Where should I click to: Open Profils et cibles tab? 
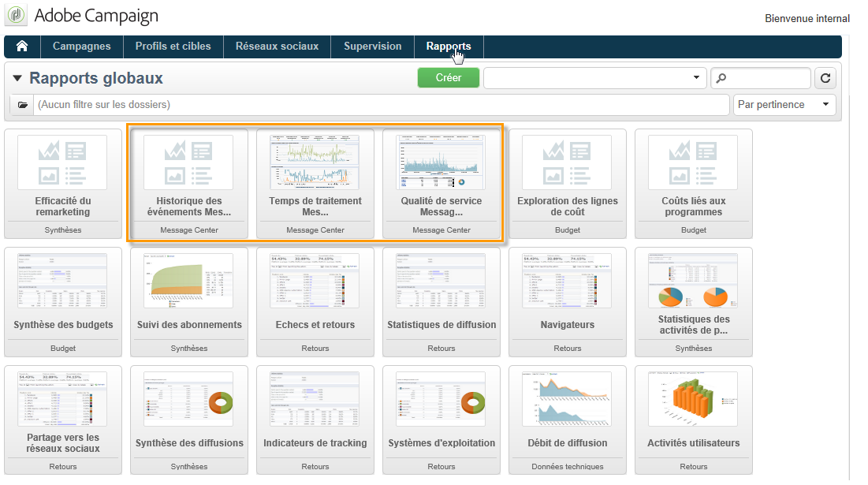click(x=173, y=47)
